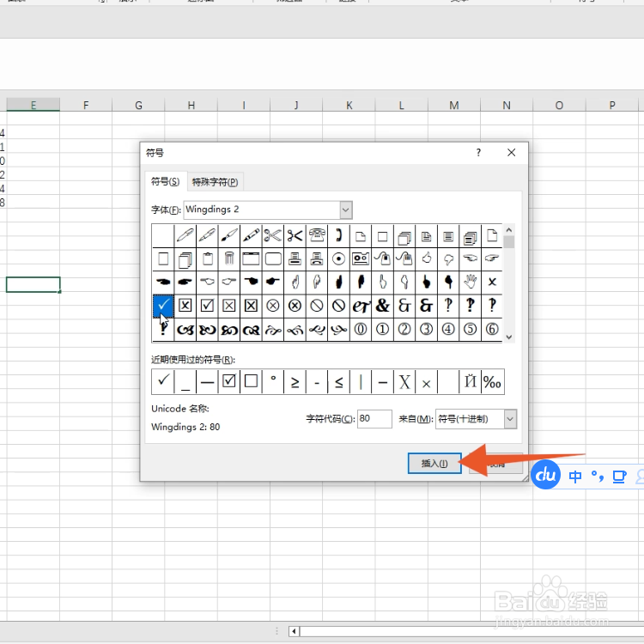Select the cassette tape symbol
Screen dimensions: 644x644
(361, 258)
